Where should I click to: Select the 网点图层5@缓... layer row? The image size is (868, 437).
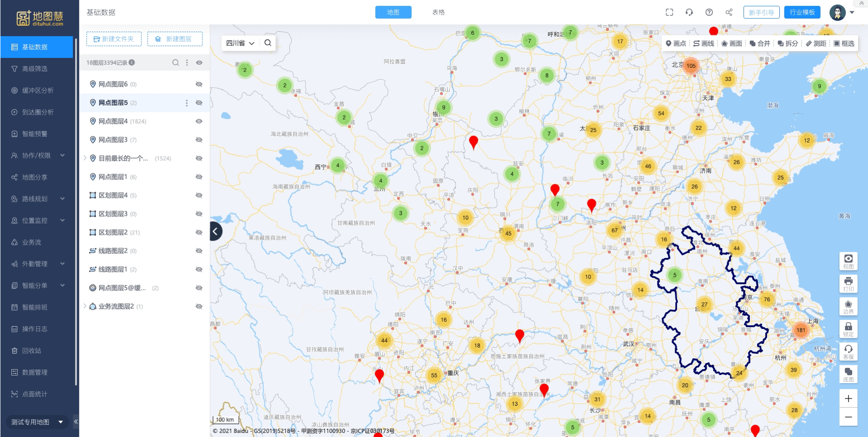pyautogui.click(x=144, y=288)
